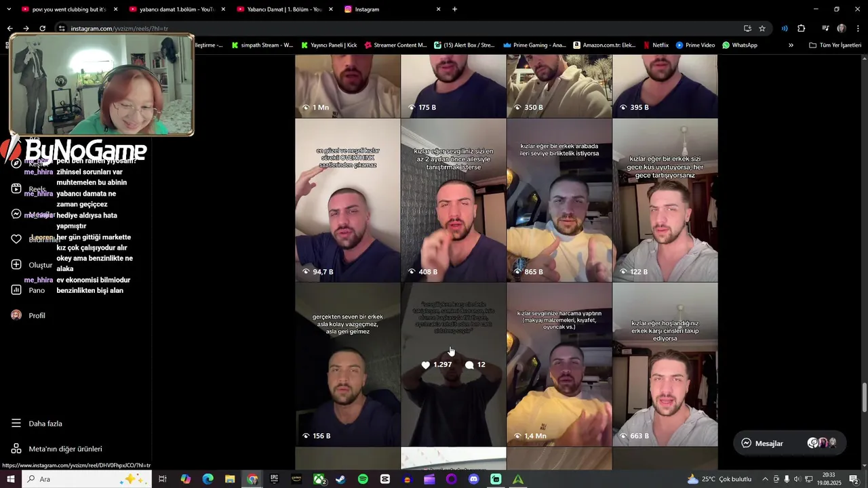Switch to 'Yabancı Damat | 1. Bölüm' tab
The width and height of the screenshot is (868, 488).
tap(285, 9)
